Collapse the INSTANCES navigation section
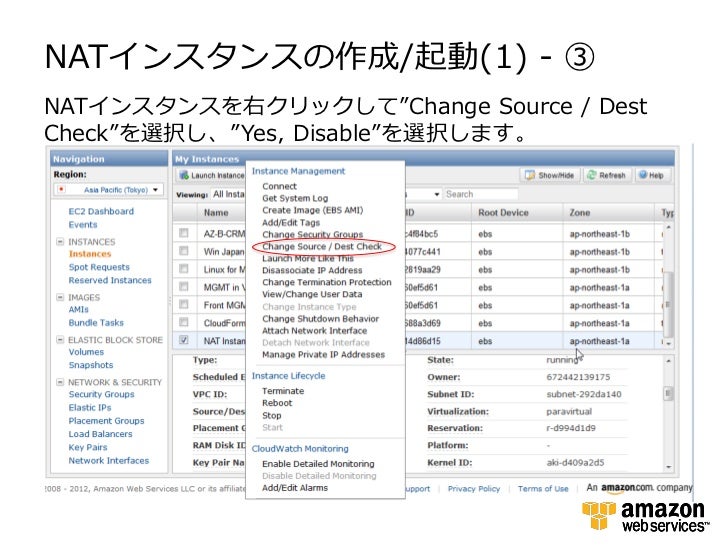 [60, 241]
